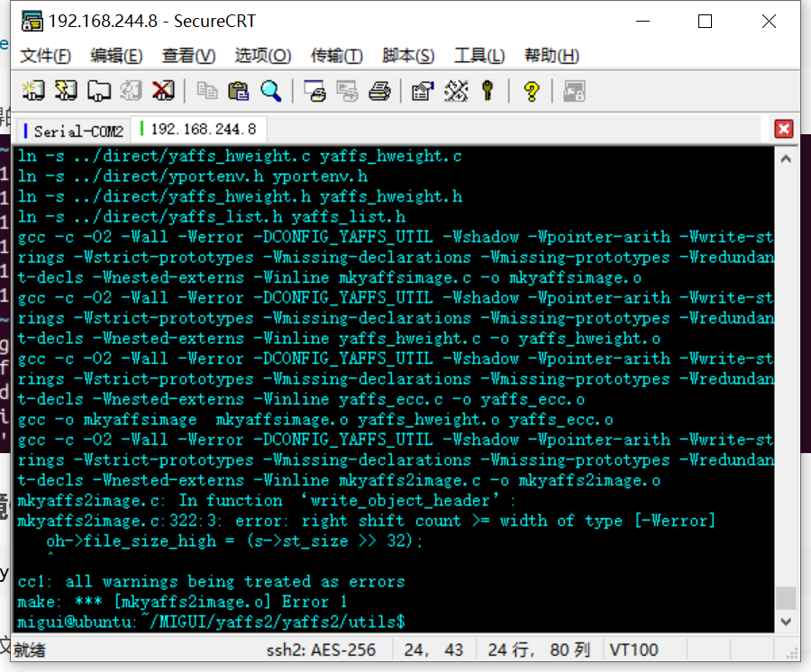Viewport: 811px width, 672px height.
Task: Click the Public Key Assistant key icon
Action: click(x=488, y=91)
